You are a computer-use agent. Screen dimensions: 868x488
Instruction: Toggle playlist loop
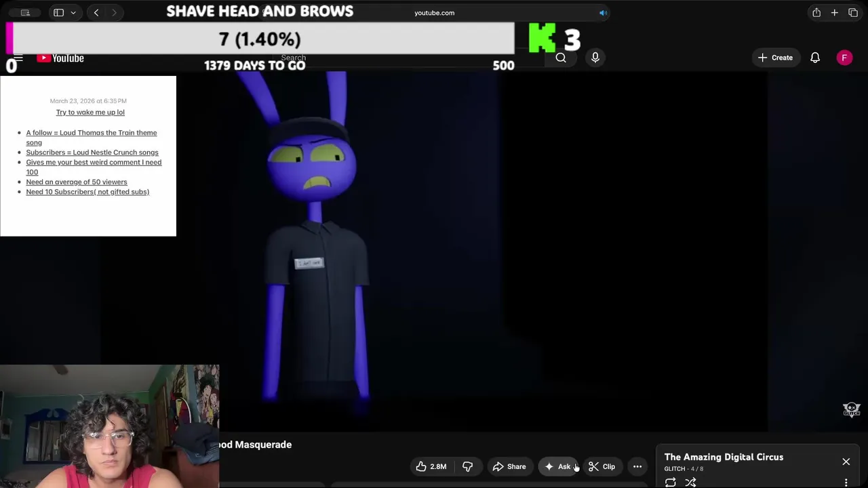(670, 483)
